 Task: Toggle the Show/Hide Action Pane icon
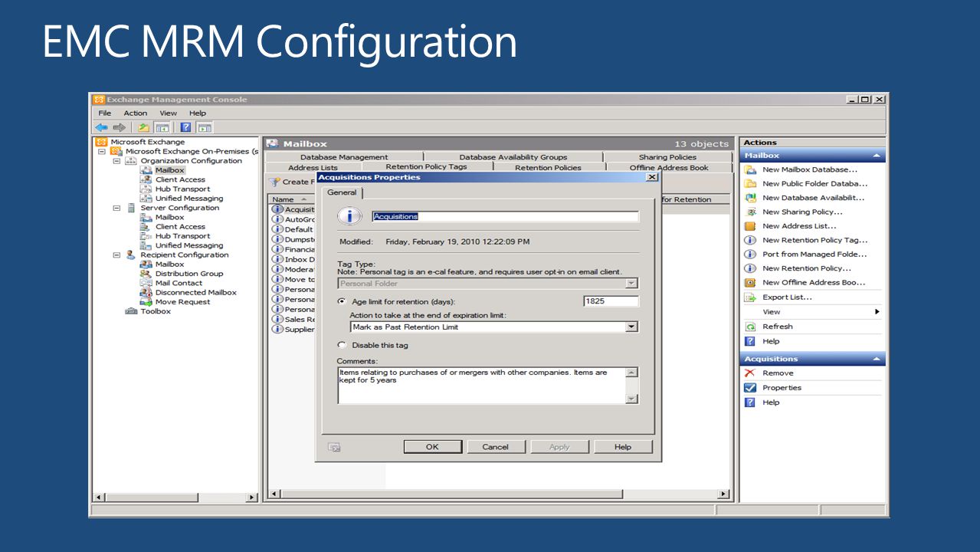pos(204,127)
